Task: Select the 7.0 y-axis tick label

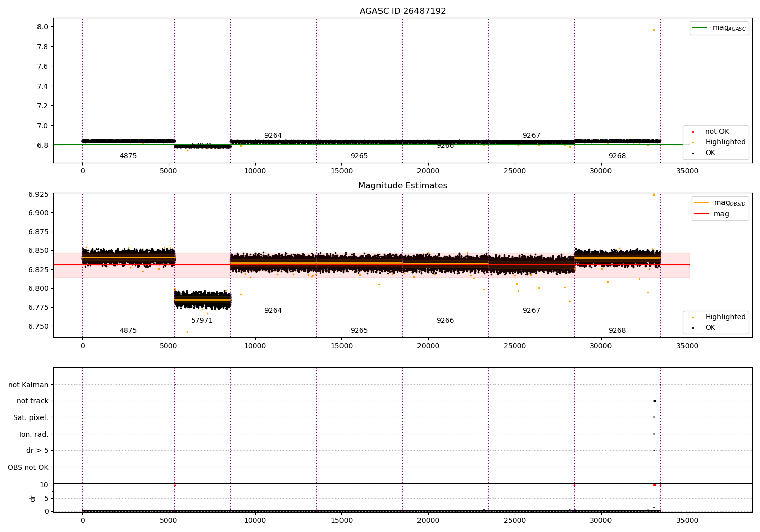Action: [42, 126]
